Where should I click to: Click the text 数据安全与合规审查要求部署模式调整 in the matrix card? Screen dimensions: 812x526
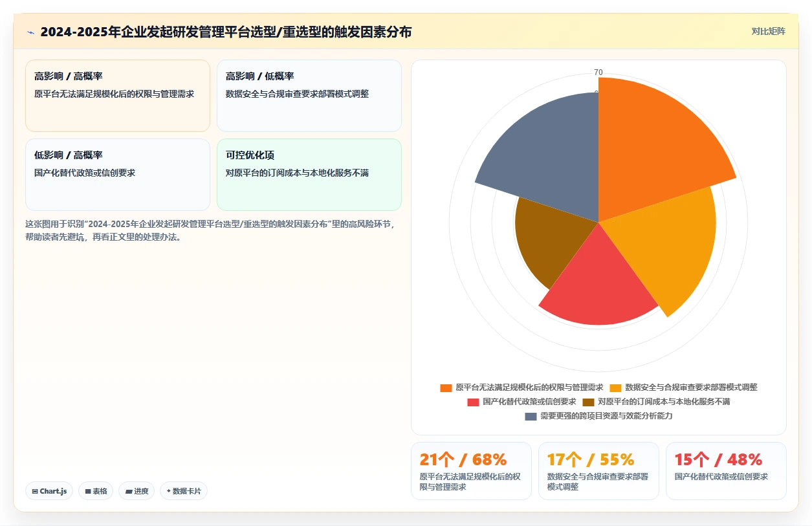(298, 94)
